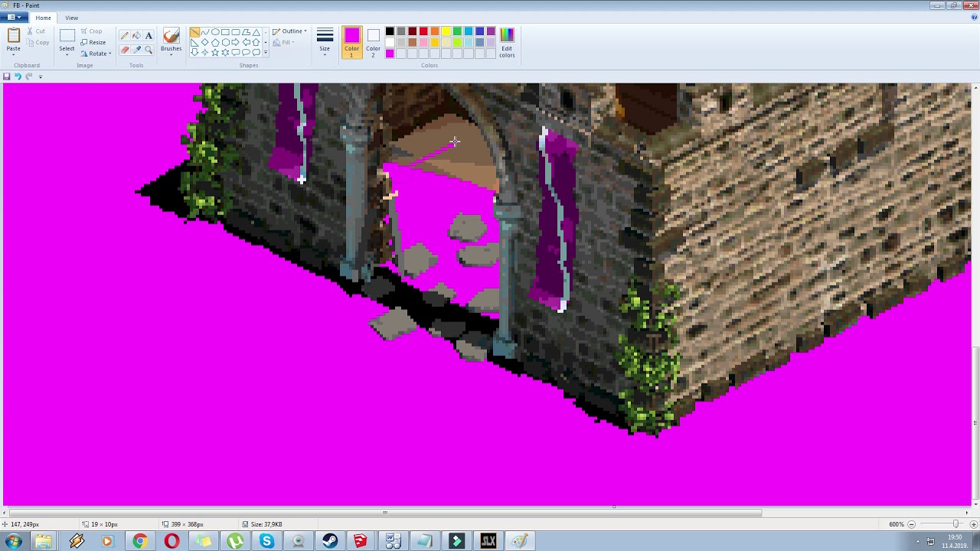Click the vertical scrollbar thumb
This screenshot has width=980, height=551.
(x=975, y=423)
